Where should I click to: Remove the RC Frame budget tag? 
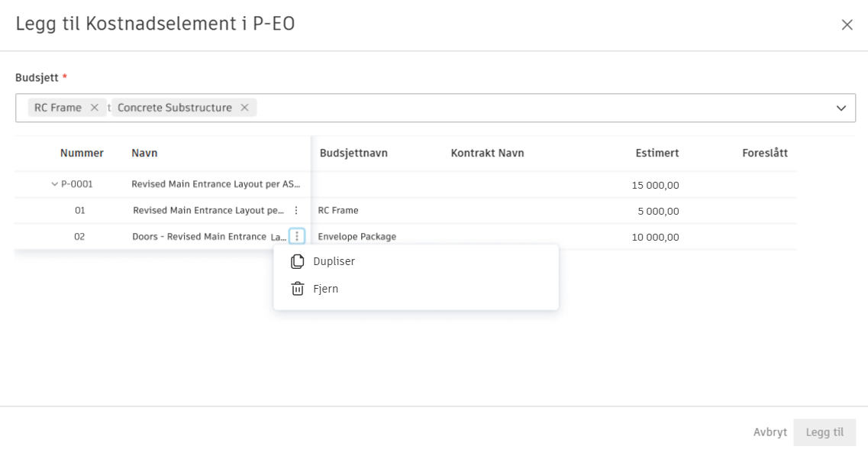coord(95,108)
